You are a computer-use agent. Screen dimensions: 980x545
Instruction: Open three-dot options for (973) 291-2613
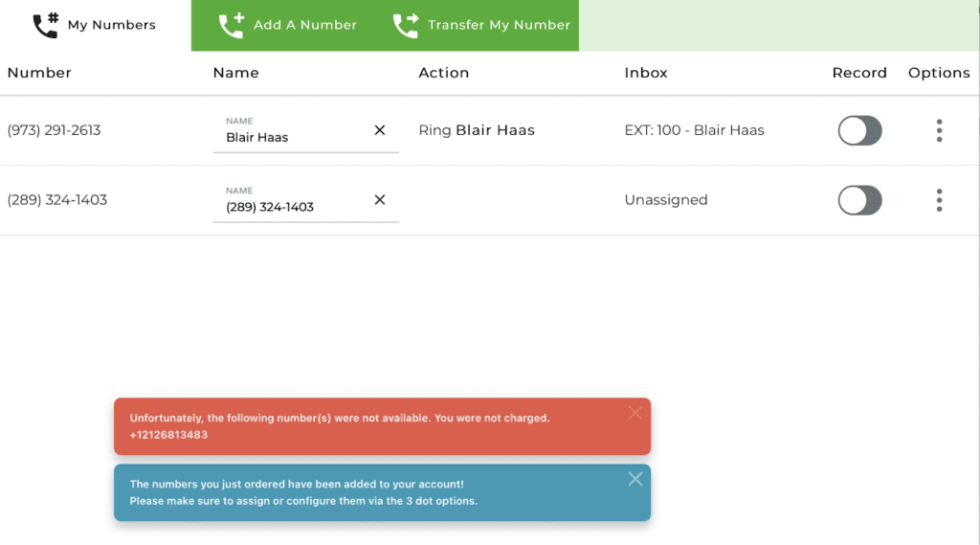click(939, 130)
